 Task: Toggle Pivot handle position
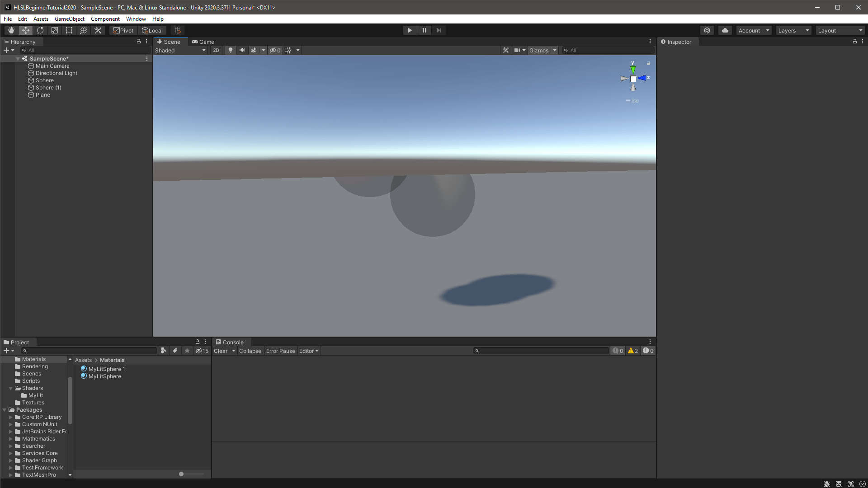pyautogui.click(x=123, y=30)
